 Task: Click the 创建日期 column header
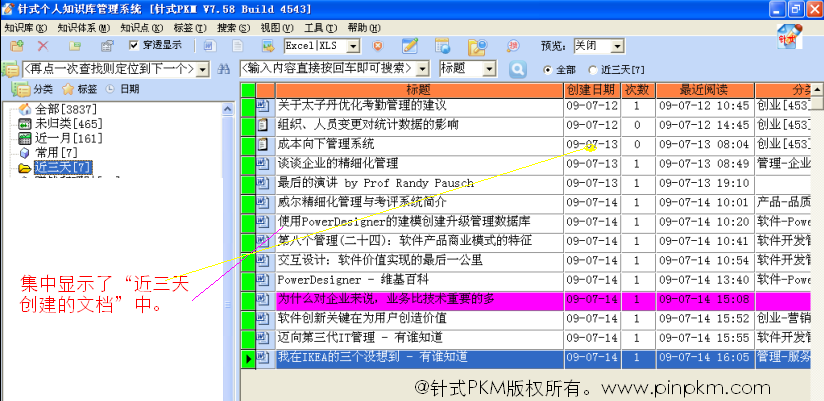point(592,90)
